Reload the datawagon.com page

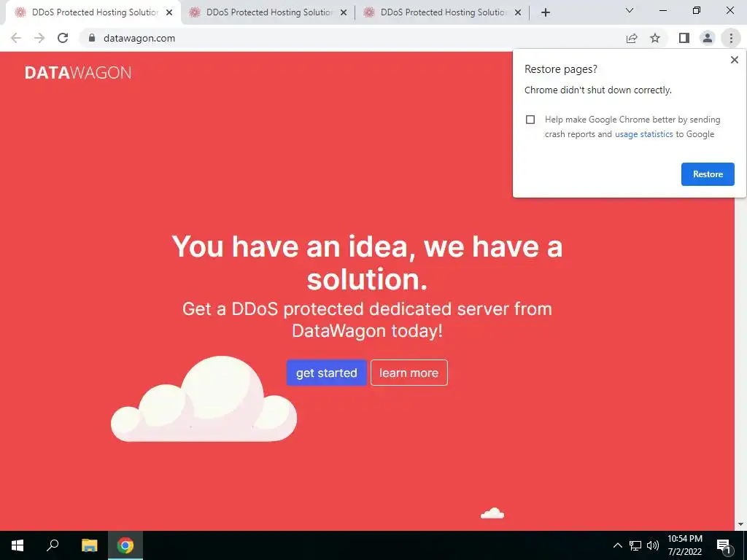pos(63,38)
